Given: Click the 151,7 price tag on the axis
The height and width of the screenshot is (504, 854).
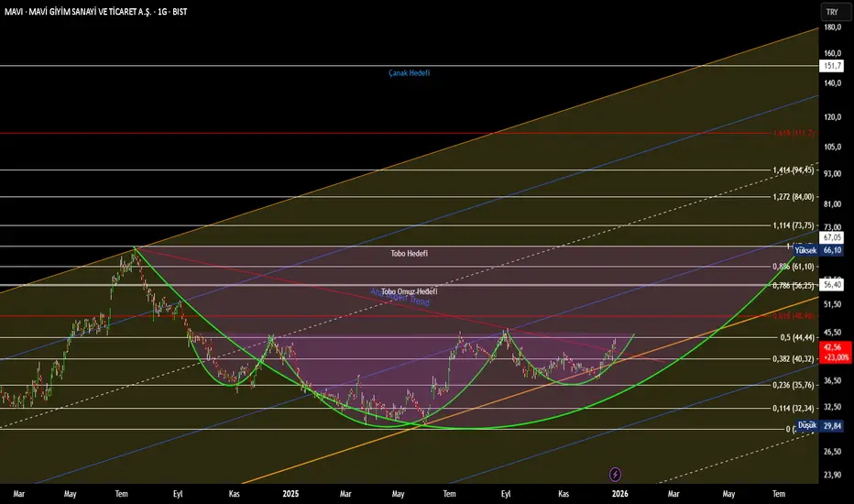Looking at the screenshot, I should point(832,66).
